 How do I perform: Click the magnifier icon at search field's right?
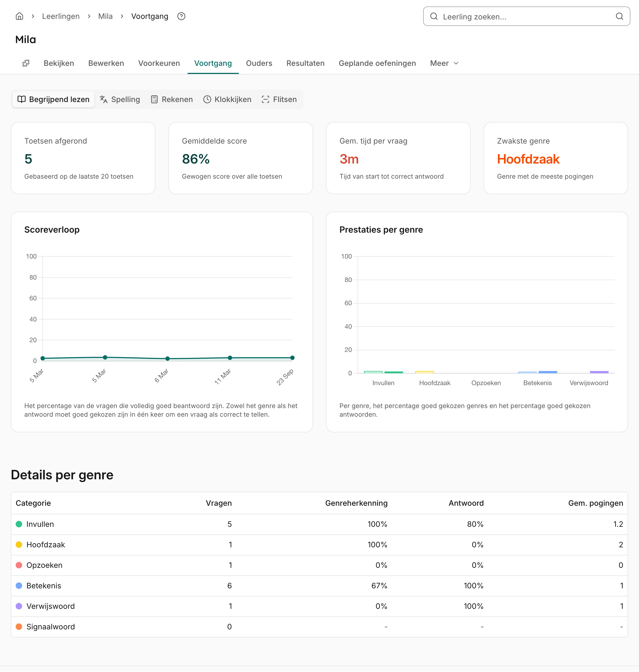click(x=619, y=16)
